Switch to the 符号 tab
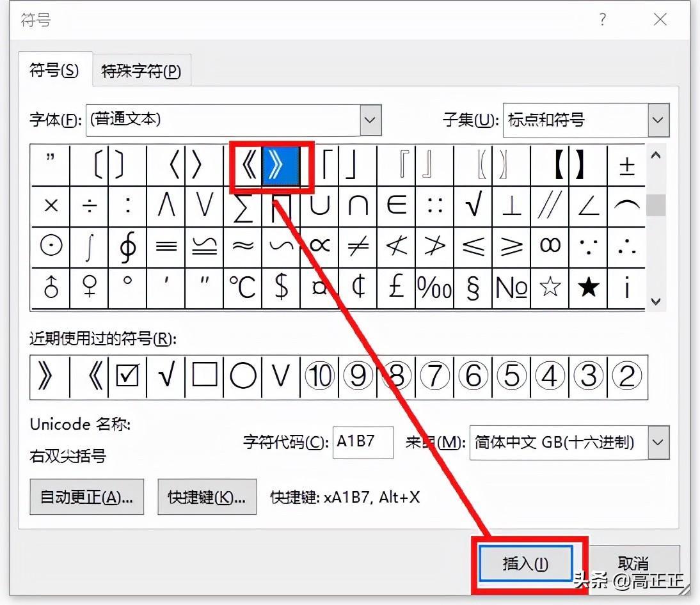Screen dimensions: 700x605 pos(55,70)
